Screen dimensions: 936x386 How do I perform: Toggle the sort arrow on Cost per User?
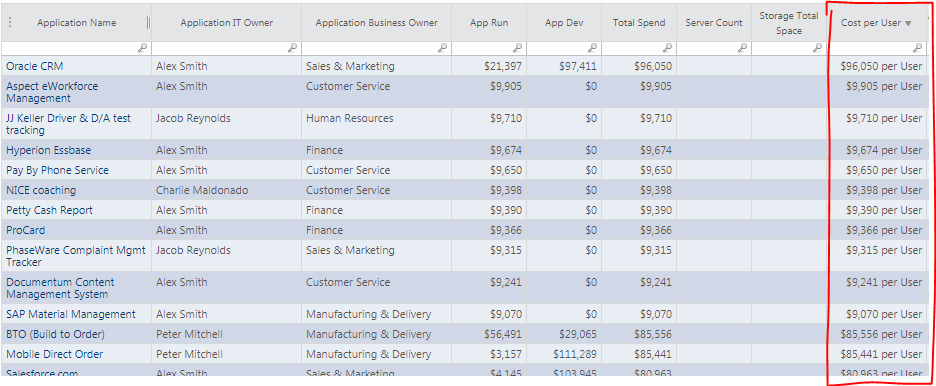(x=909, y=23)
